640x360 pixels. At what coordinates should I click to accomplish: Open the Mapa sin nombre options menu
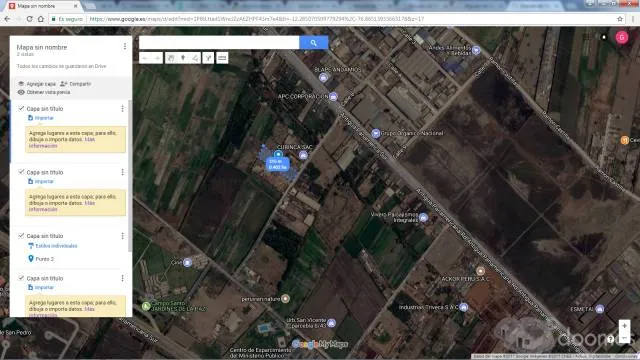coord(124,47)
